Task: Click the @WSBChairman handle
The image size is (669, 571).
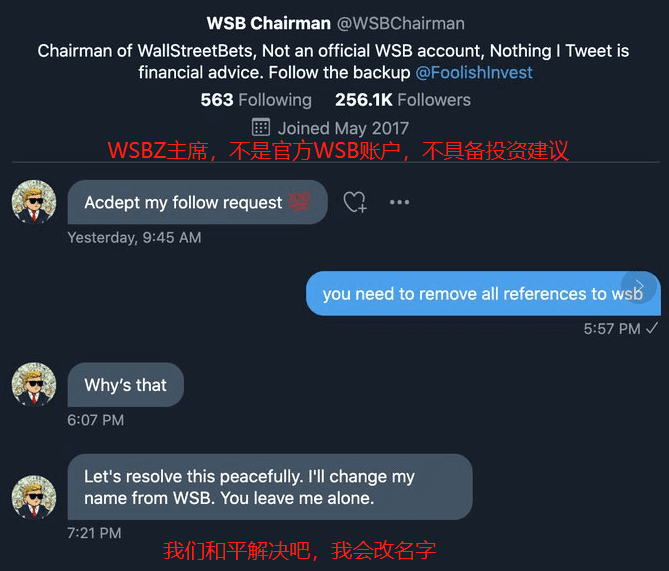Action: tap(401, 23)
